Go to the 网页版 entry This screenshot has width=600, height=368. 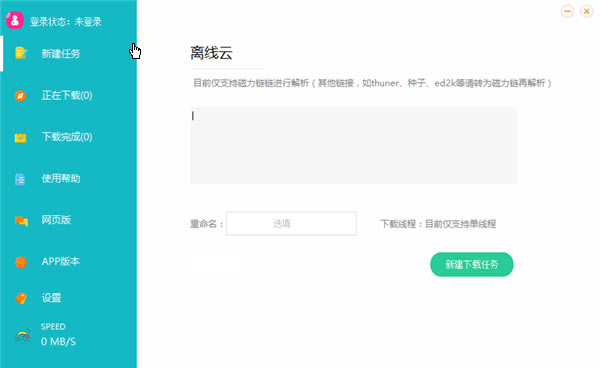coord(56,220)
